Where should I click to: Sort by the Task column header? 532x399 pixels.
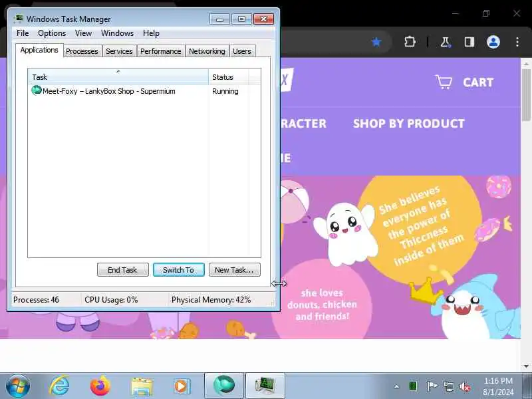pyautogui.click(x=118, y=76)
